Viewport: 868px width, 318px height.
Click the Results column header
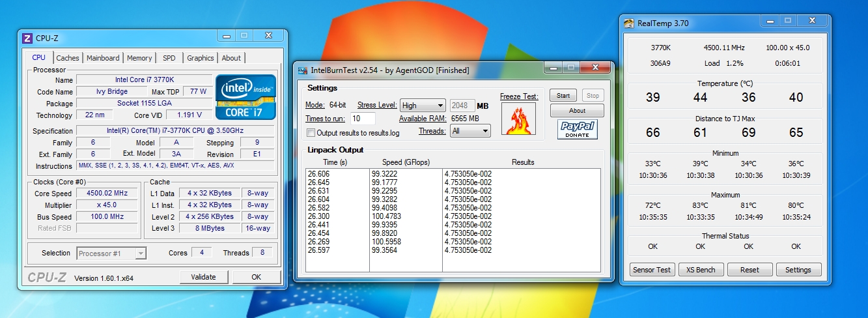(x=522, y=162)
